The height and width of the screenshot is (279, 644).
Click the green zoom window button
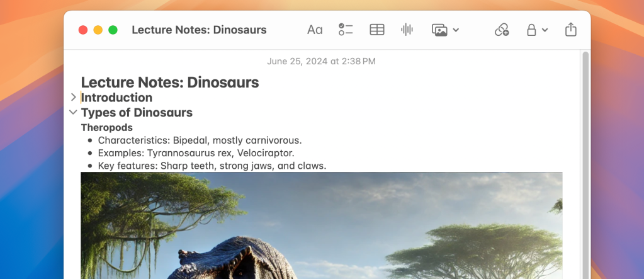pyautogui.click(x=113, y=30)
